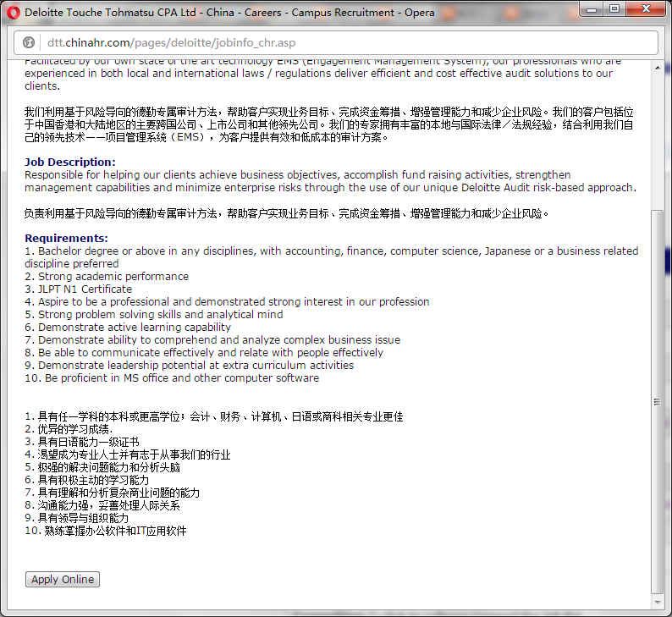The height and width of the screenshot is (617, 672).
Task: Click '8. Be able to communicate effectively' line
Action: [204, 353]
